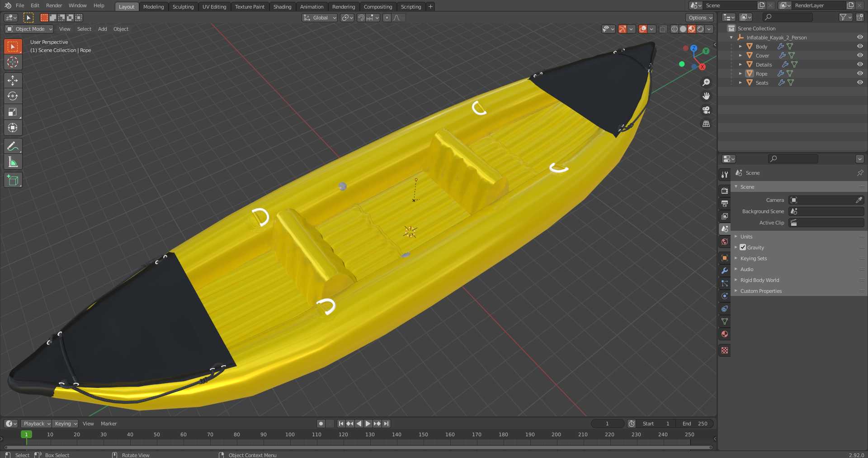The height and width of the screenshot is (458, 868).
Task: Hide the Seats object in outliner
Action: 860,82
